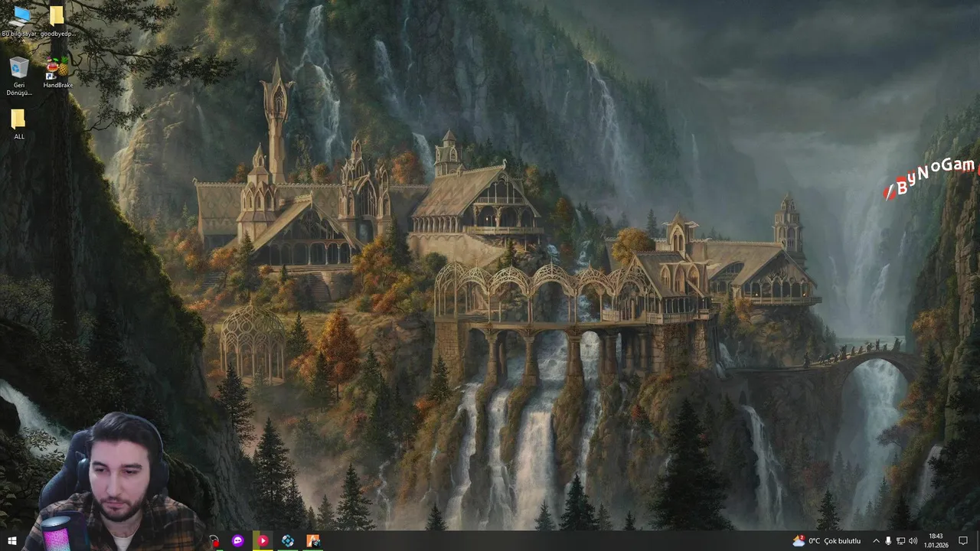This screenshot has width=980, height=551.
Task: Select the Bu bilgisayar desktop icon
Action: click(x=19, y=21)
